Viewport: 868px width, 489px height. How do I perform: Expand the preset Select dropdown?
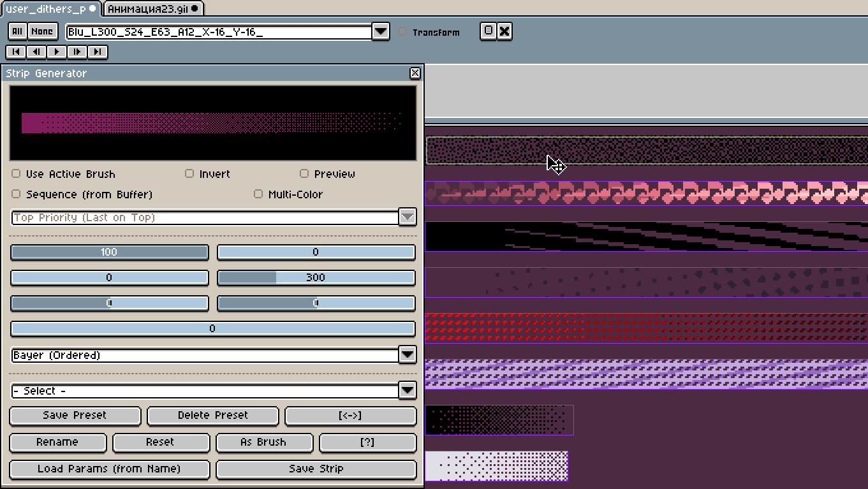click(x=407, y=391)
